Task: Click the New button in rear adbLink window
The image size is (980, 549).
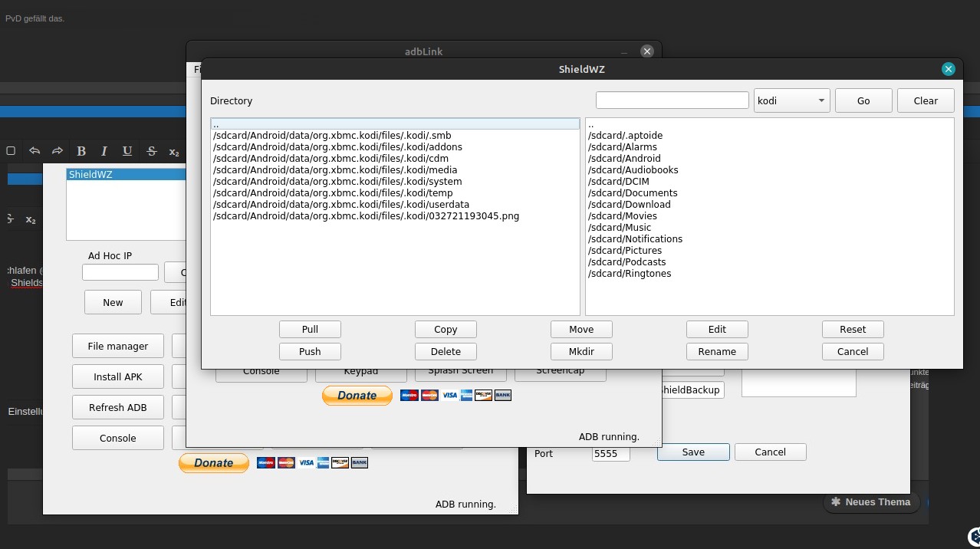Action: tap(113, 302)
